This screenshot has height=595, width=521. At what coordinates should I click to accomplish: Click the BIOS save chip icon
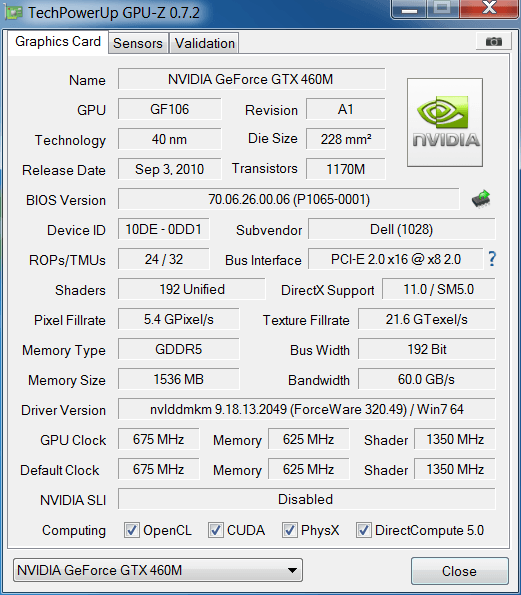click(481, 199)
